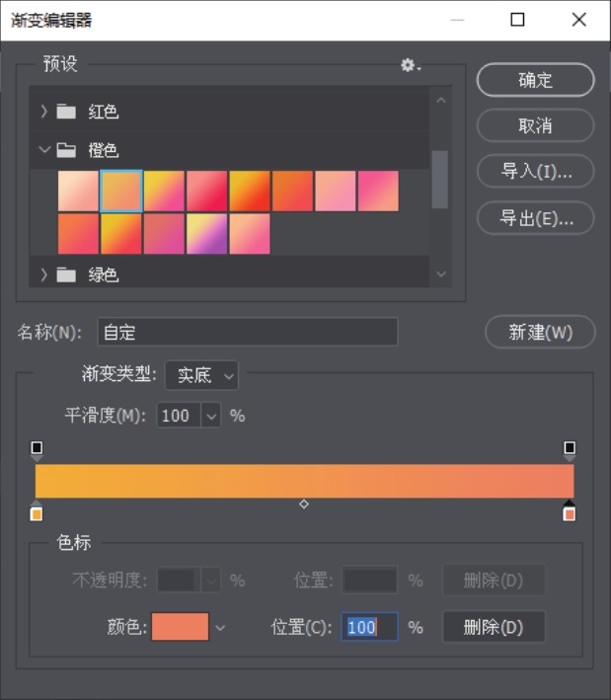This screenshot has height=700, width=611.
Task: Click the 名称 name input field
Action: click(247, 332)
